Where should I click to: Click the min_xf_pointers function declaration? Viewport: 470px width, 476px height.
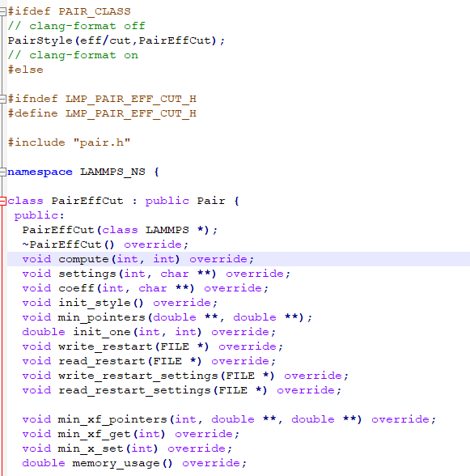tap(229, 419)
